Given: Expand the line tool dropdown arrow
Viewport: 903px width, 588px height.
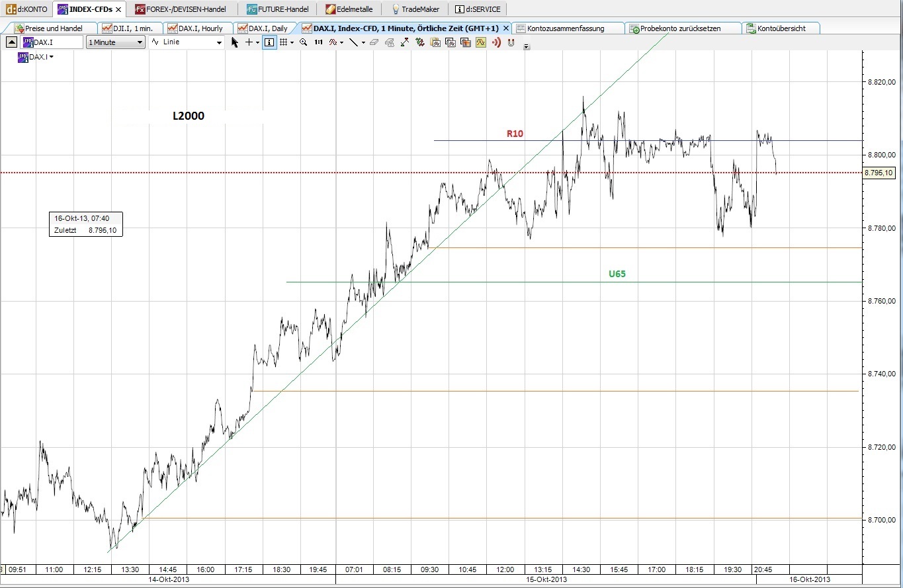Looking at the screenshot, I should (363, 42).
